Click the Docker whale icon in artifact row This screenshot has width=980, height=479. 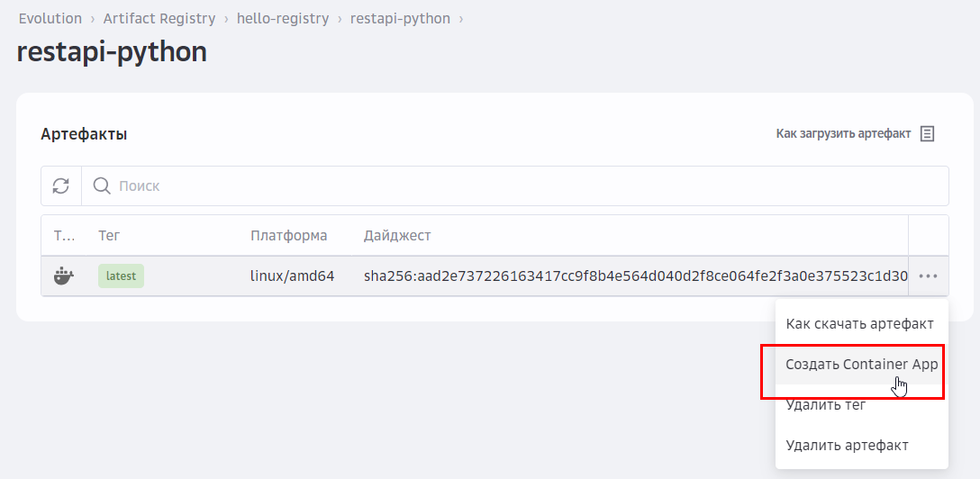pyautogui.click(x=64, y=276)
